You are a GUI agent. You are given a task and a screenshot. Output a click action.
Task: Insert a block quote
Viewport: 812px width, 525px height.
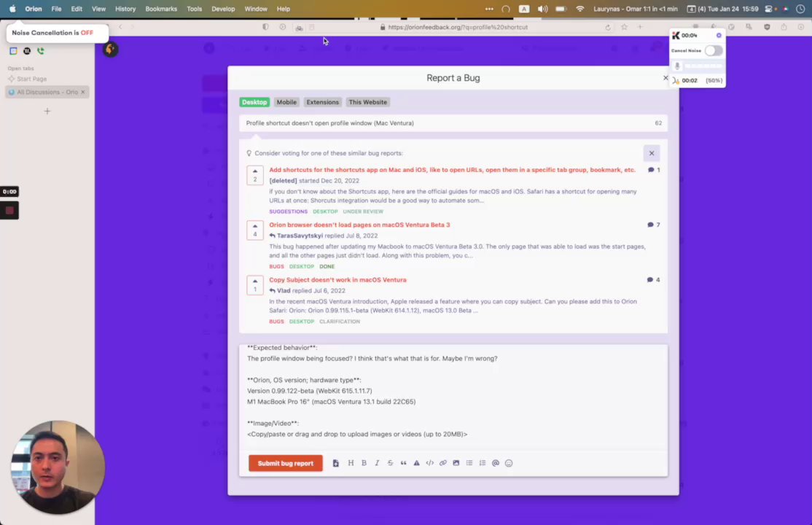[403, 463]
